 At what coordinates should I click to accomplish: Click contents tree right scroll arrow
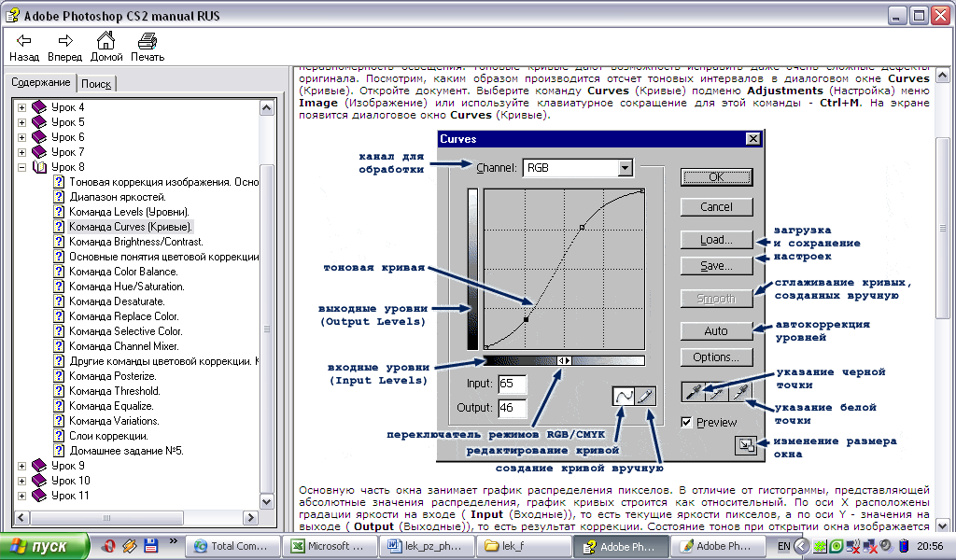[250, 518]
